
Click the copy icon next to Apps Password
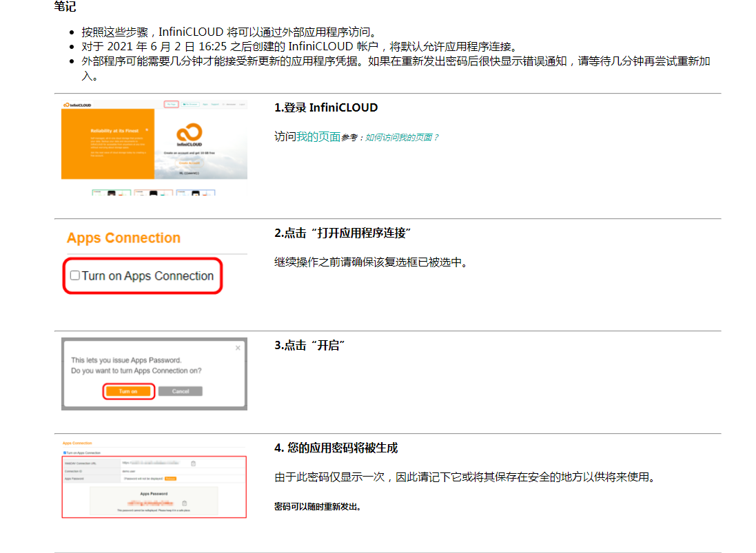[x=183, y=503]
